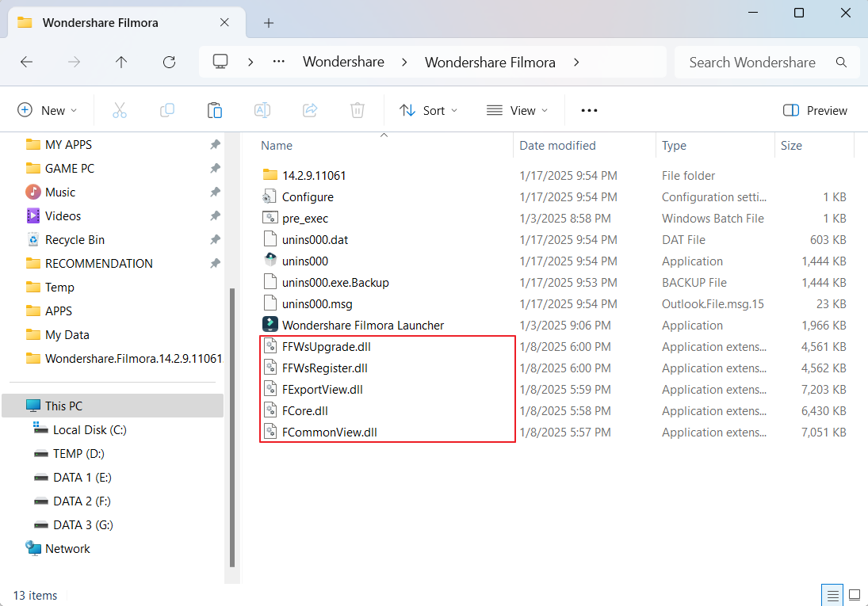Click the Paste icon
868x606 pixels.
pos(215,110)
